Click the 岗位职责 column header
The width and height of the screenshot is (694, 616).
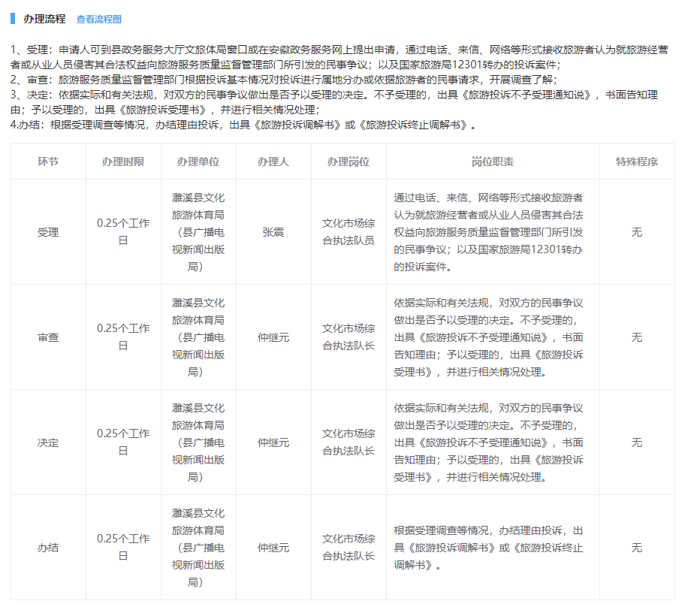[x=493, y=162]
